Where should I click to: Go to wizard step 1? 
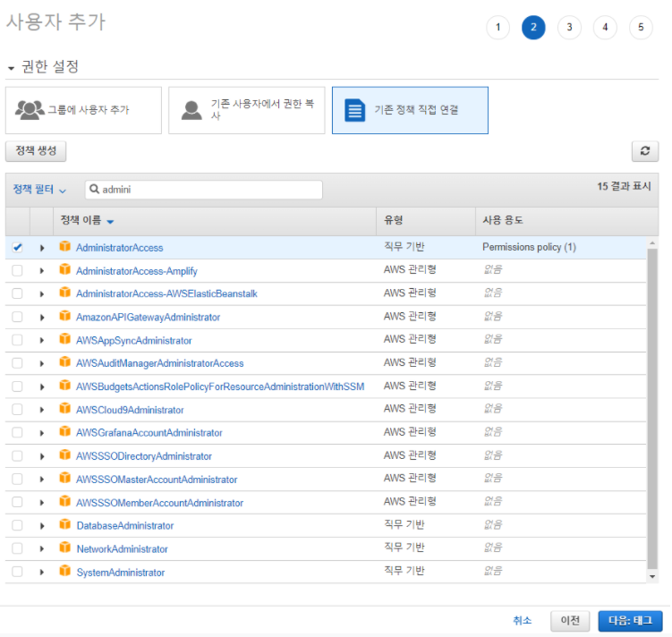498,28
